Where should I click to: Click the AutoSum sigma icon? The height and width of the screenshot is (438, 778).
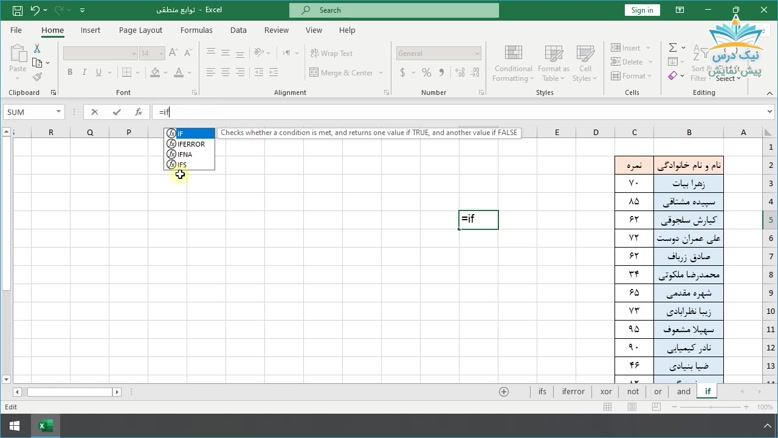673,47
